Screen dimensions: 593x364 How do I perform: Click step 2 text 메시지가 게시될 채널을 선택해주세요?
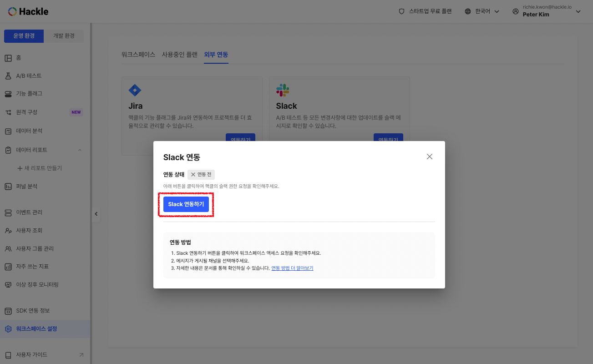[213, 261]
